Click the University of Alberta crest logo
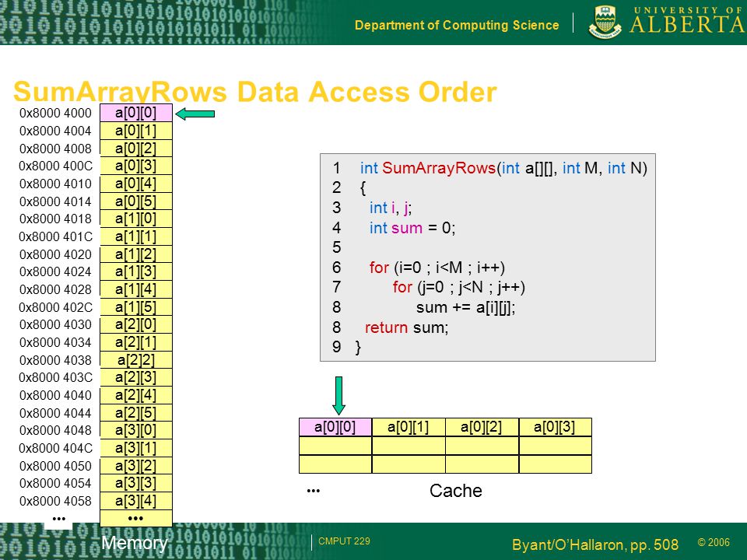 [605, 23]
